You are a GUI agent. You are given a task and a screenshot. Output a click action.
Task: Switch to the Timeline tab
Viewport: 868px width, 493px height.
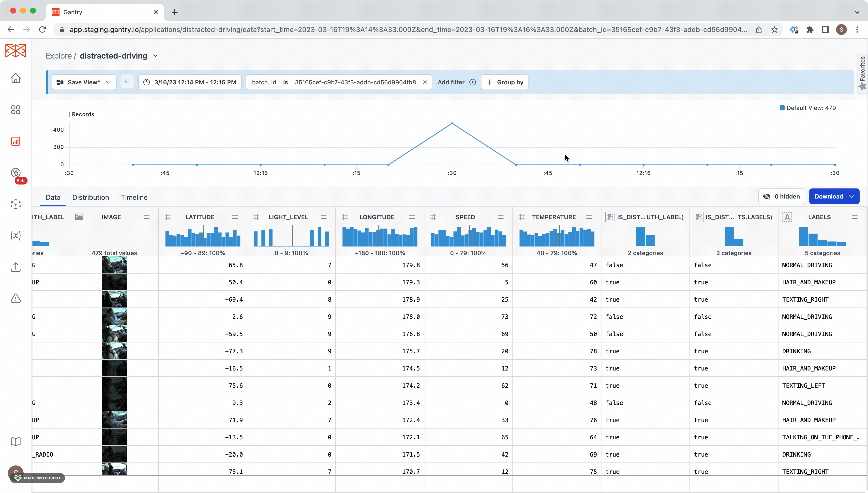point(134,197)
